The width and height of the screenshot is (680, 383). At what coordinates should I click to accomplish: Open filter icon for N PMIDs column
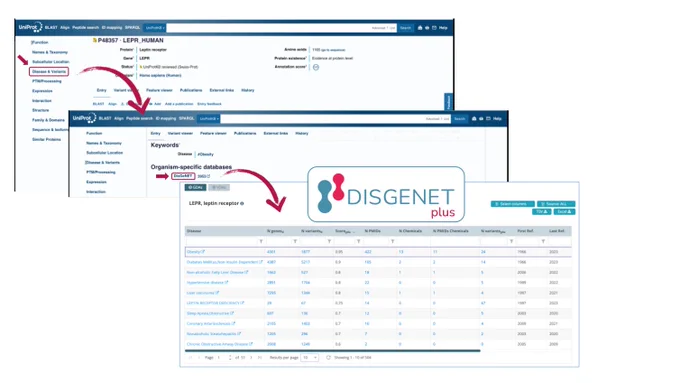tap(392, 241)
